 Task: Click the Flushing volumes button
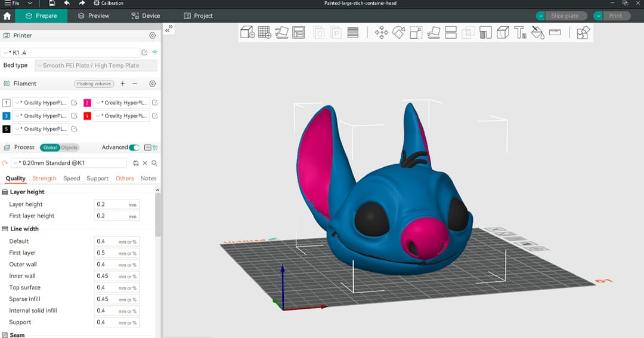click(94, 84)
